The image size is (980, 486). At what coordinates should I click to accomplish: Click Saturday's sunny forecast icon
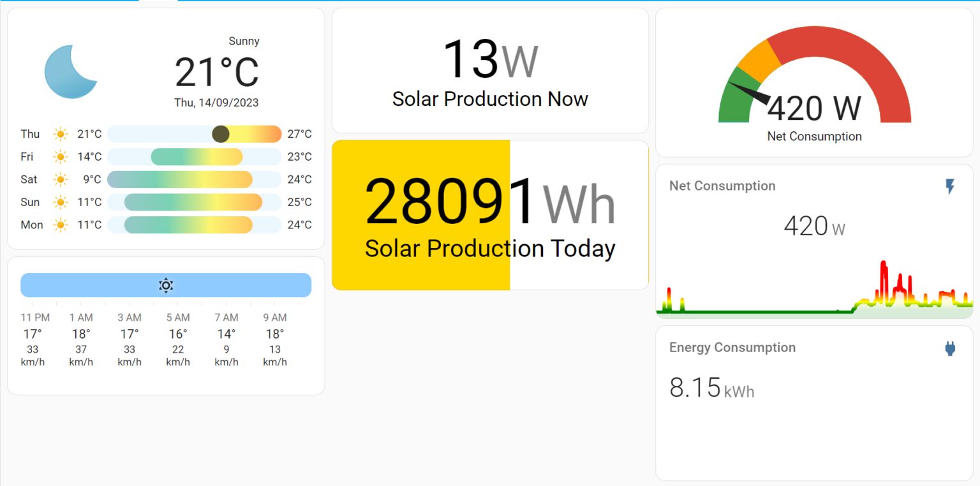coord(61,179)
